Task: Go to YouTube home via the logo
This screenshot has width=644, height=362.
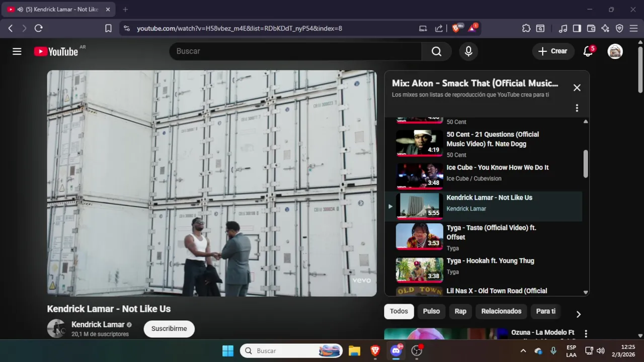Action: click(56, 51)
